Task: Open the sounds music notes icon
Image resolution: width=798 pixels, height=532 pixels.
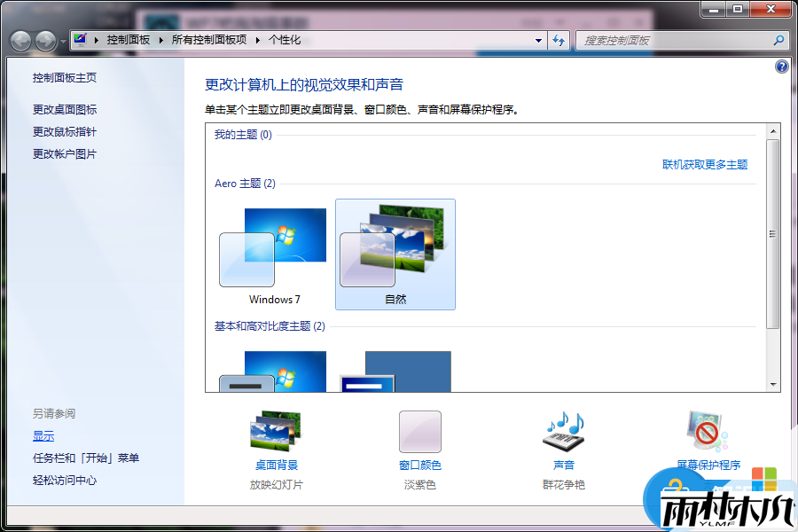Action: pyautogui.click(x=564, y=432)
